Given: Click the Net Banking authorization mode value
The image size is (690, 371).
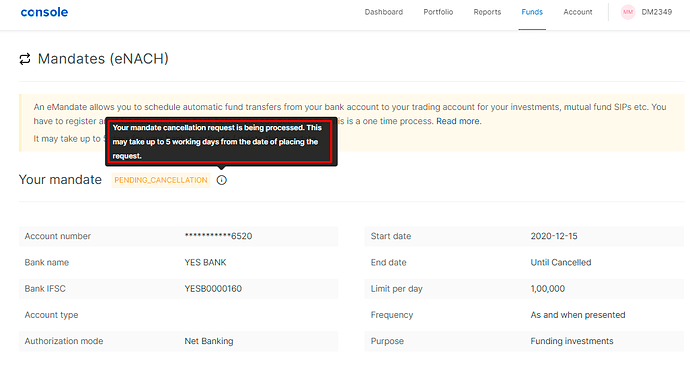Looking at the screenshot, I should coord(209,341).
